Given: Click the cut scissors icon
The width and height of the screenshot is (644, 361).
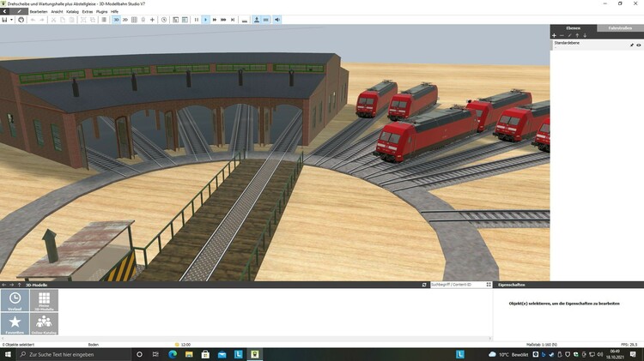Looking at the screenshot, I should pos(53,20).
